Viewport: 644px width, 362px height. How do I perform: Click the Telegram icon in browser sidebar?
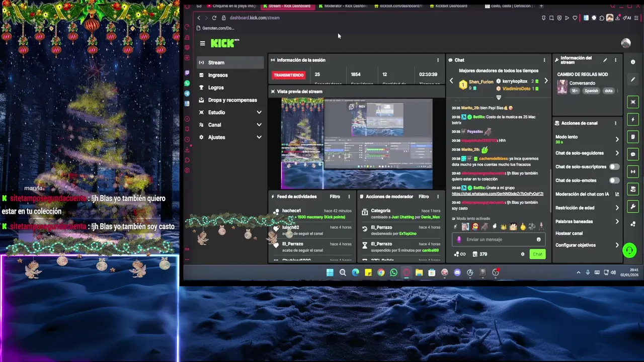(187, 94)
